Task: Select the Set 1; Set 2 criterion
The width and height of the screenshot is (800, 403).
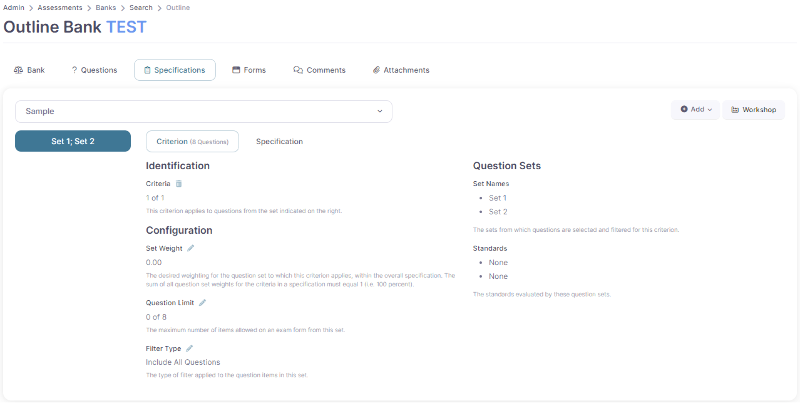Action: point(73,141)
